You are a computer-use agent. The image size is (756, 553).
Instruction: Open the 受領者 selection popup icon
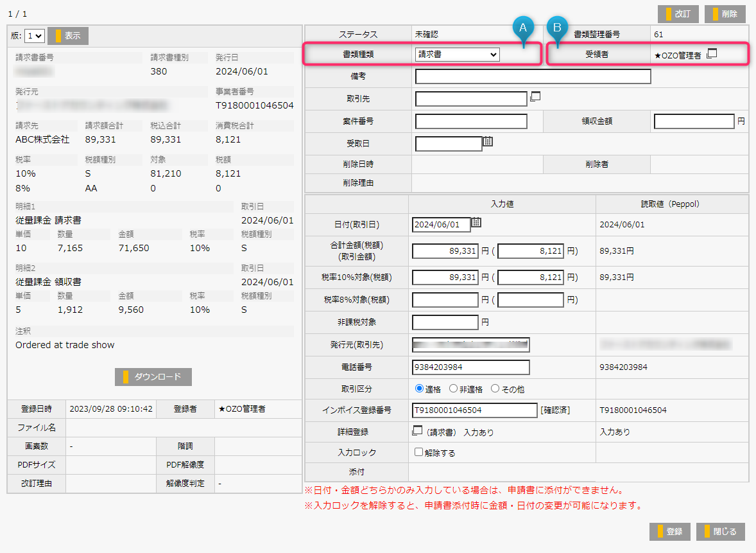(711, 54)
